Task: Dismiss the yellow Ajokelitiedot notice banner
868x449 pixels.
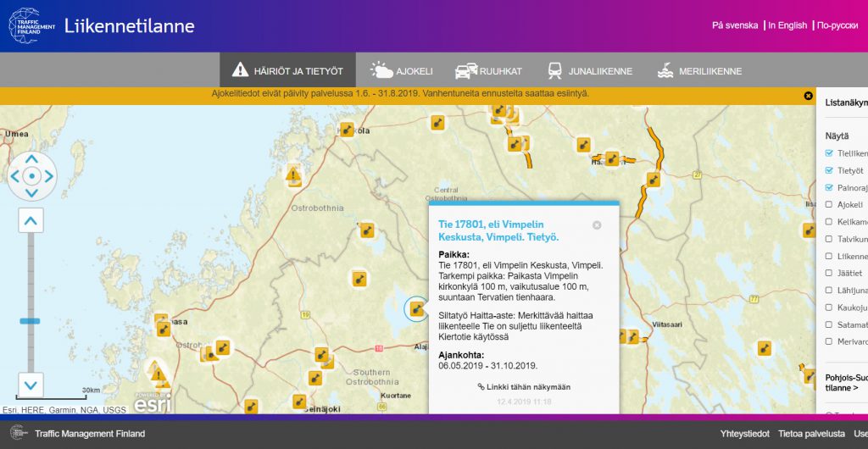Action: [808, 96]
